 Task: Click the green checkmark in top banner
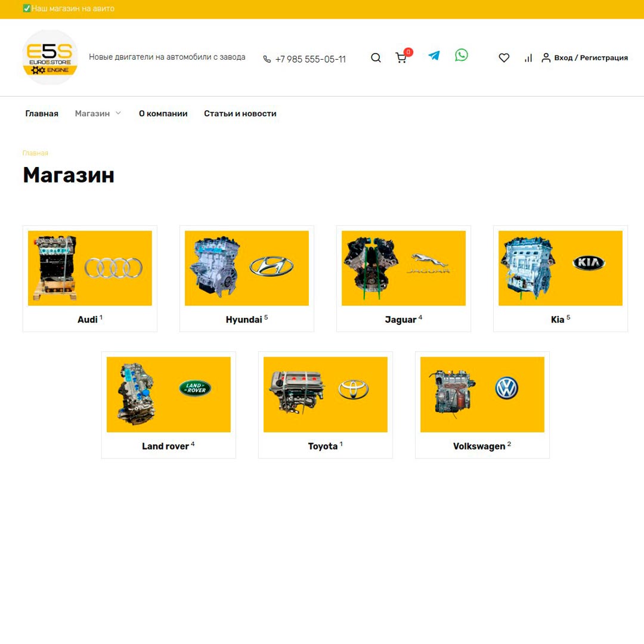[27, 8]
